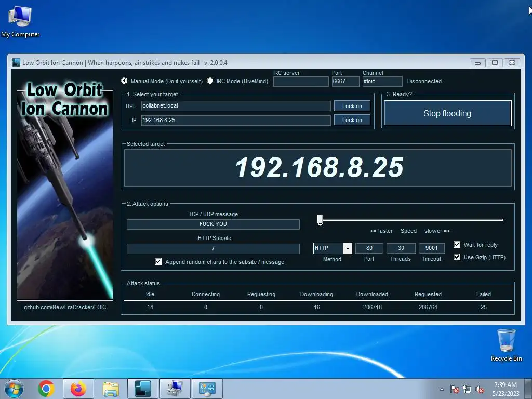The image size is (532, 399).
Task: Open the Action Center flag icon
Action: [454, 389]
